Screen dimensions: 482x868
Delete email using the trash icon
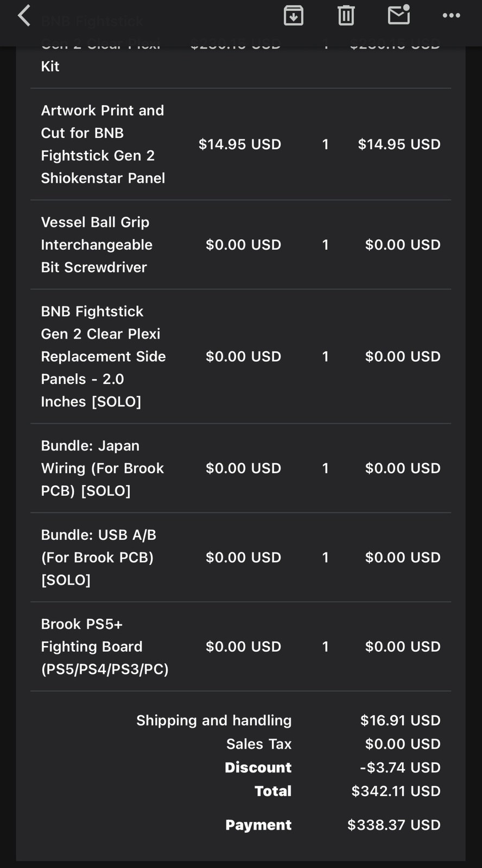pos(346,16)
